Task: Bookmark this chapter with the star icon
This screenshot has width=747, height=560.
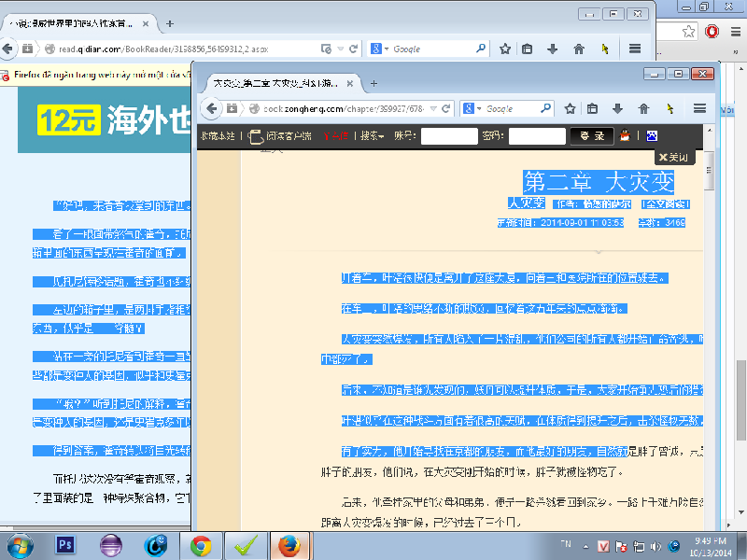Action: pyautogui.click(x=569, y=107)
